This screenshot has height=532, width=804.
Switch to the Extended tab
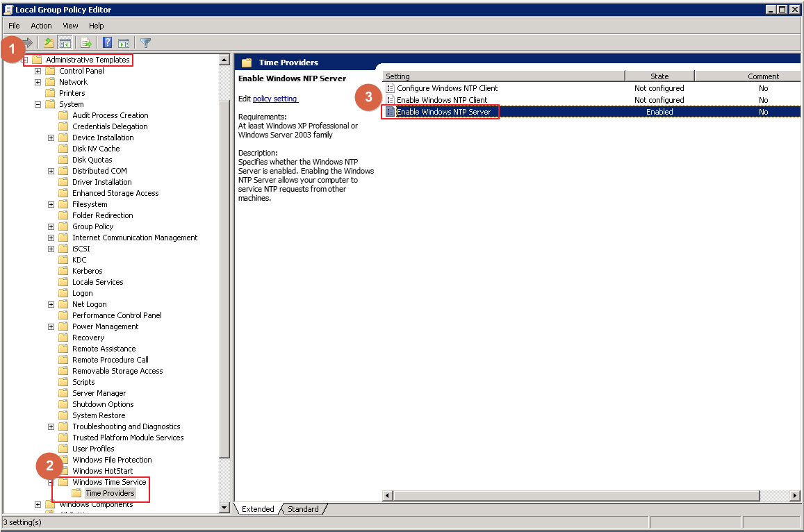point(258,509)
